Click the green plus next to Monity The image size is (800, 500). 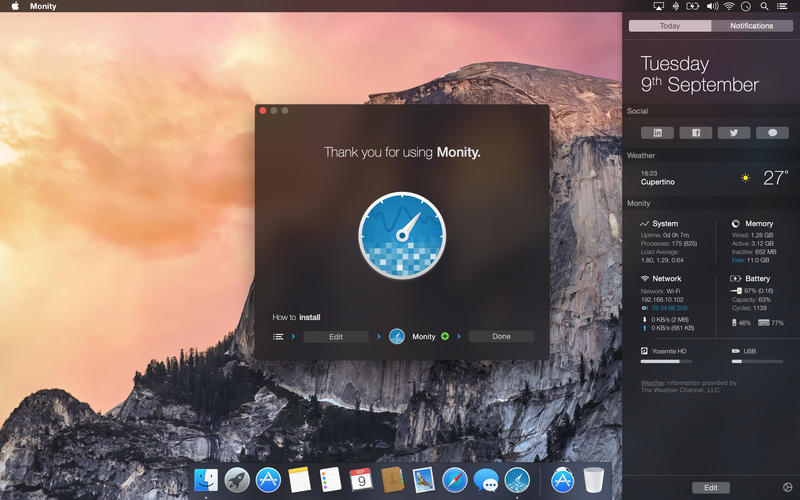pyautogui.click(x=445, y=336)
